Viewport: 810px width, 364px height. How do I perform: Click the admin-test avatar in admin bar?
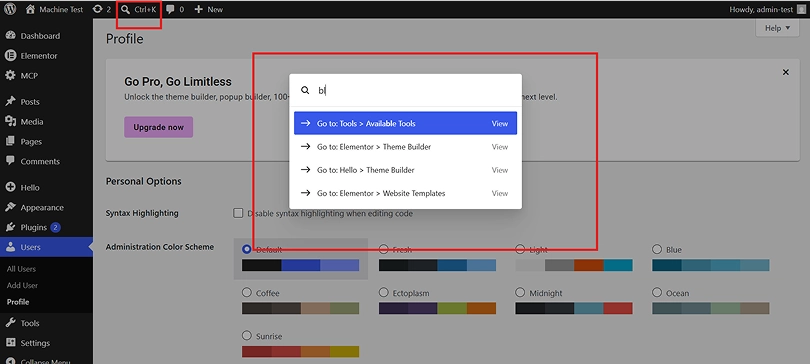click(801, 9)
